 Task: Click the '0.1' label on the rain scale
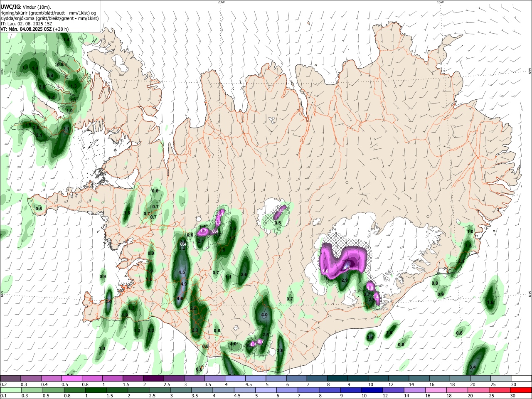pyautogui.click(x=3, y=396)
